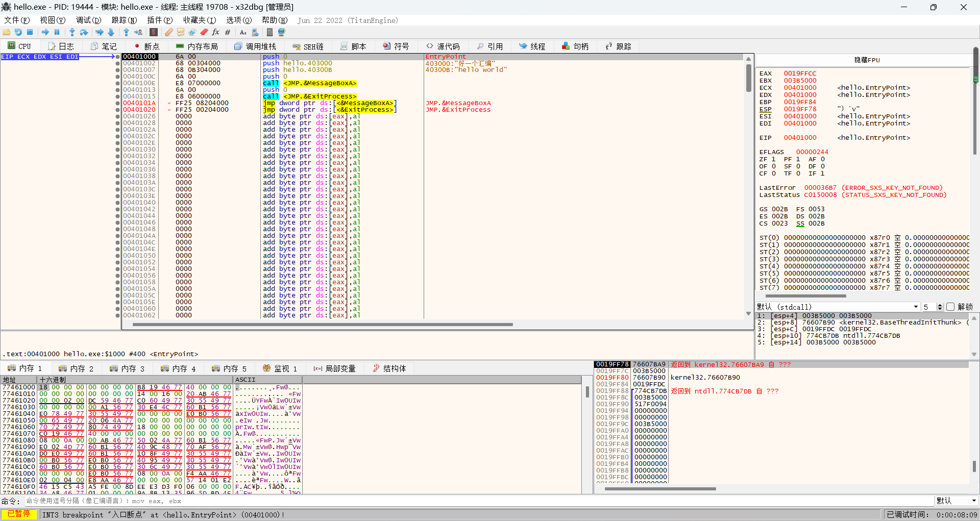Select argument row 2 kernel32.BaseThreadInitThunk
The width and height of the screenshot is (980, 521).
coord(863,322)
